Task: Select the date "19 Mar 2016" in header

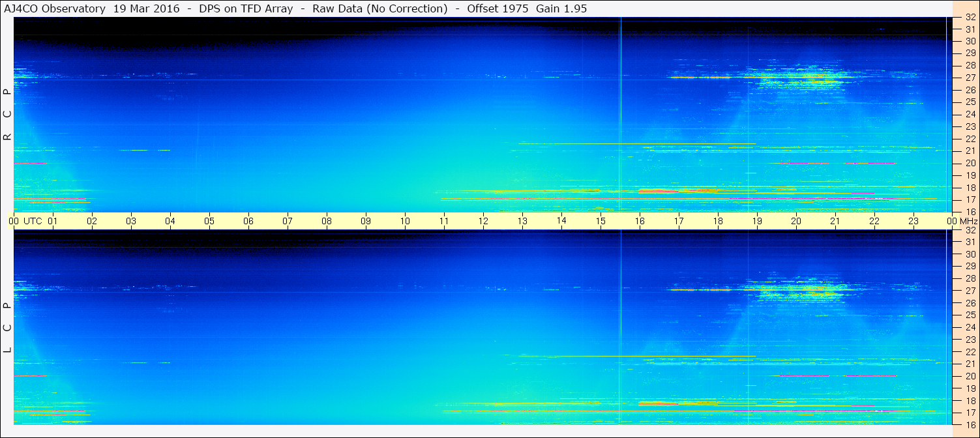Action: tap(147, 8)
